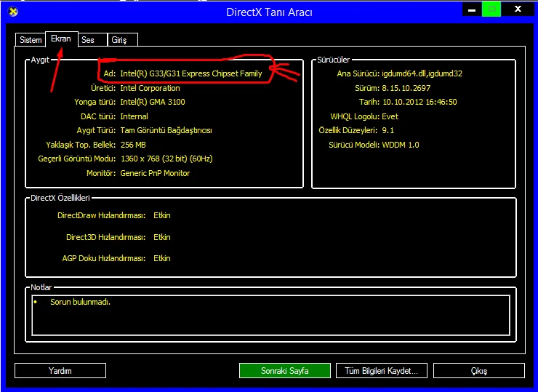Click the Üretici label
The height and width of the screenshot is (392, 538).
(x=103, y=88)
